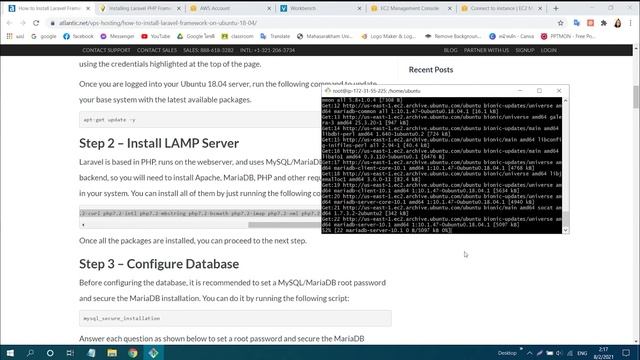Click CONTACT SALES in the top bar
This screenshot has height=360, width=640.
click(157, 50)
